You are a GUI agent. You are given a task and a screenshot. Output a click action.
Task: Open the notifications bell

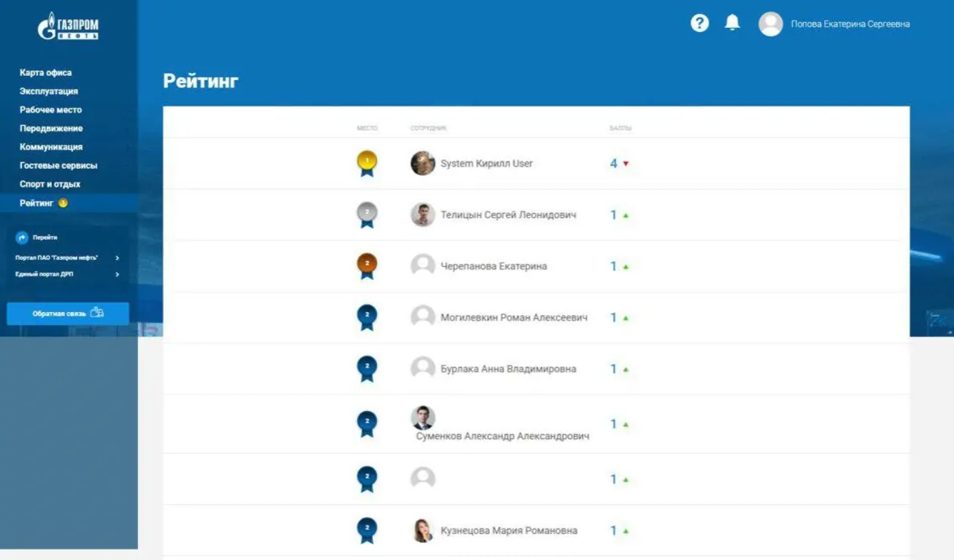732,23
